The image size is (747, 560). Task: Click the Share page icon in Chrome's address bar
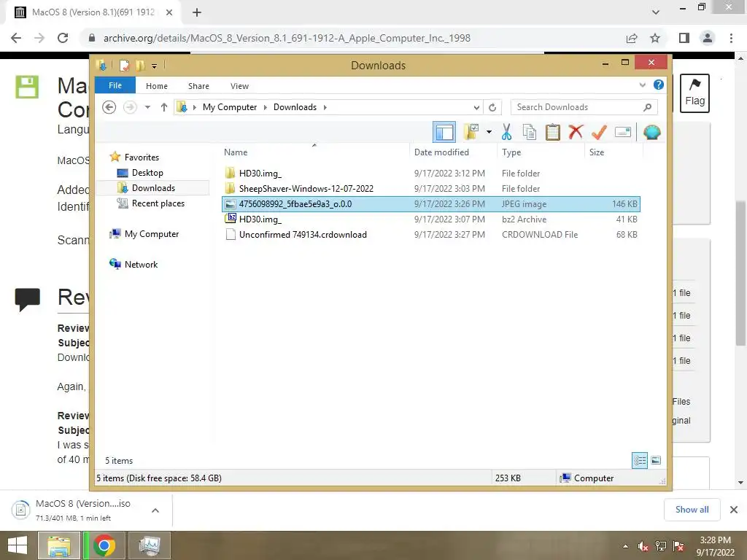click(x=632, y=38)
